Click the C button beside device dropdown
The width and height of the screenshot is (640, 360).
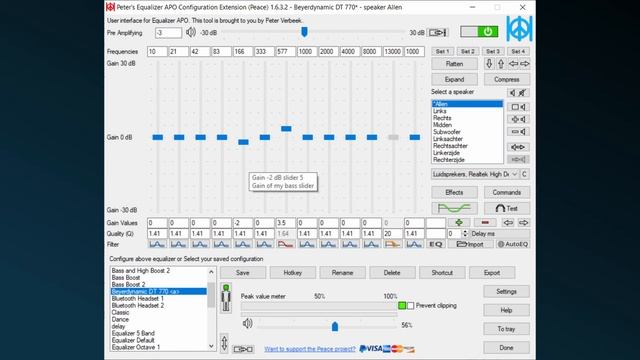[524, 174]
